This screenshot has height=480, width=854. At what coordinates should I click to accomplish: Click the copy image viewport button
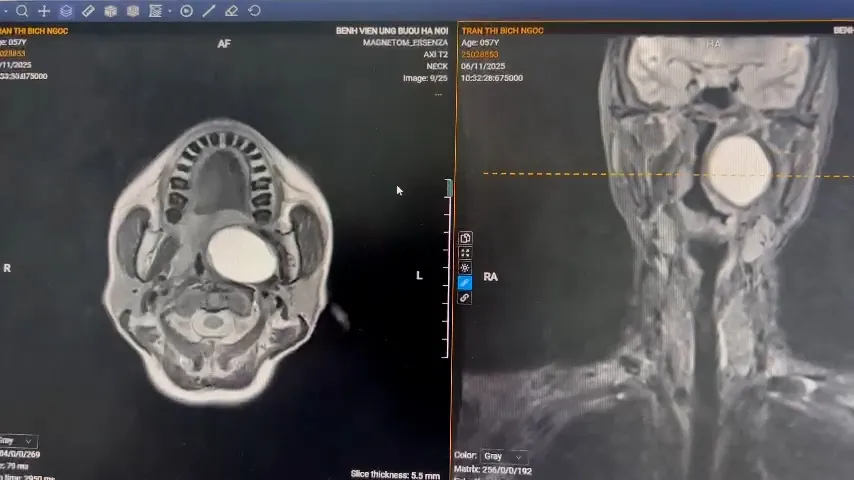click(x=465, y=238)
